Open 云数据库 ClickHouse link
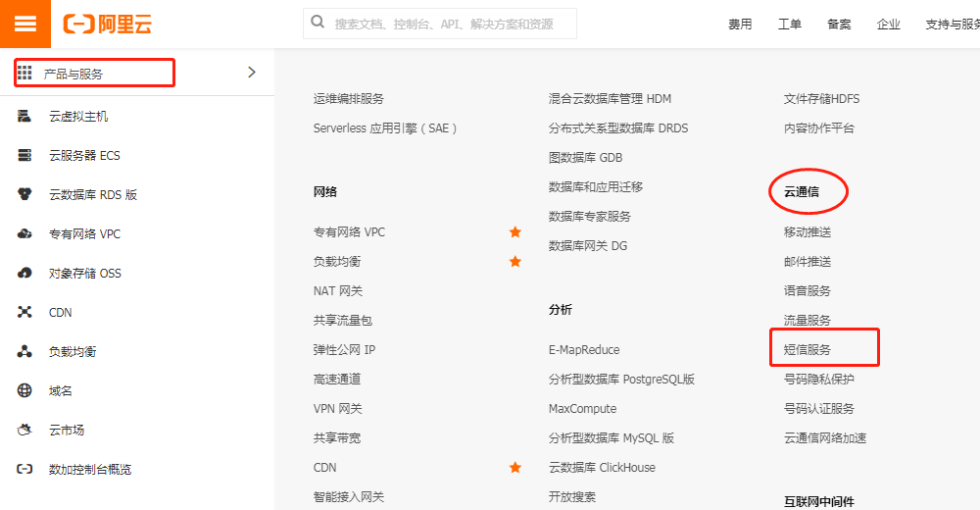 point(602,468)
